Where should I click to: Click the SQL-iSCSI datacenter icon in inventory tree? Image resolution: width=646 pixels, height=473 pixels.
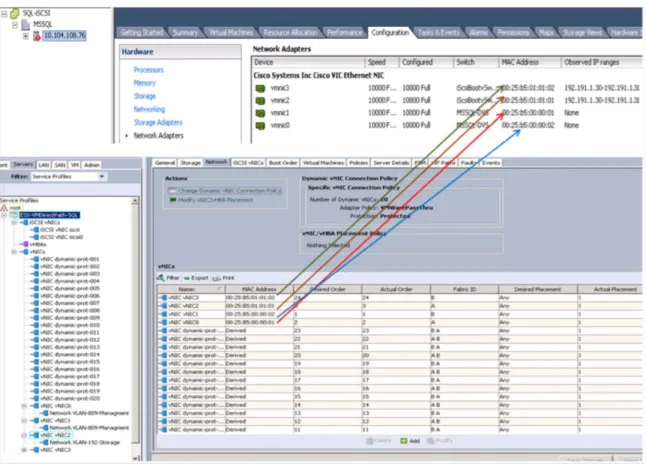coord(15,14)
